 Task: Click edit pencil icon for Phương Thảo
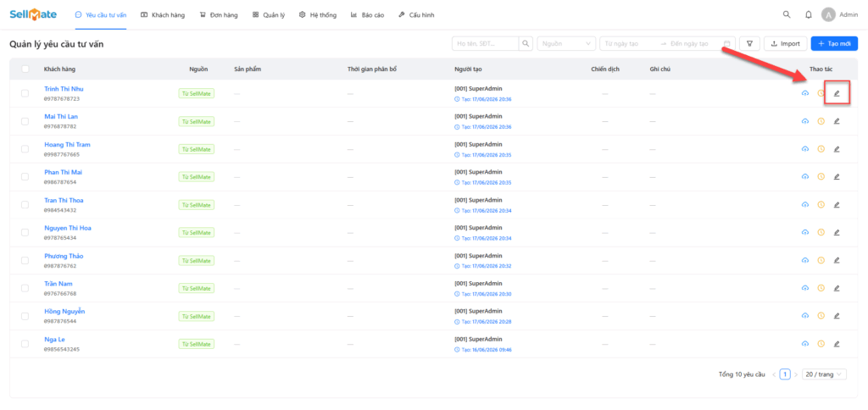[x=837, y=260]
